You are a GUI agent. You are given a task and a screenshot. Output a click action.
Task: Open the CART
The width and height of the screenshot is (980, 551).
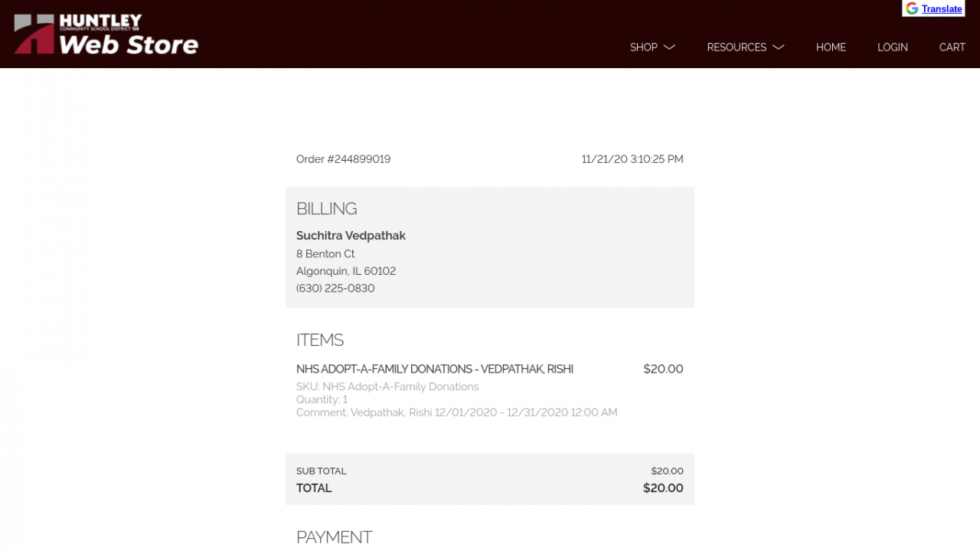point(952,47)
